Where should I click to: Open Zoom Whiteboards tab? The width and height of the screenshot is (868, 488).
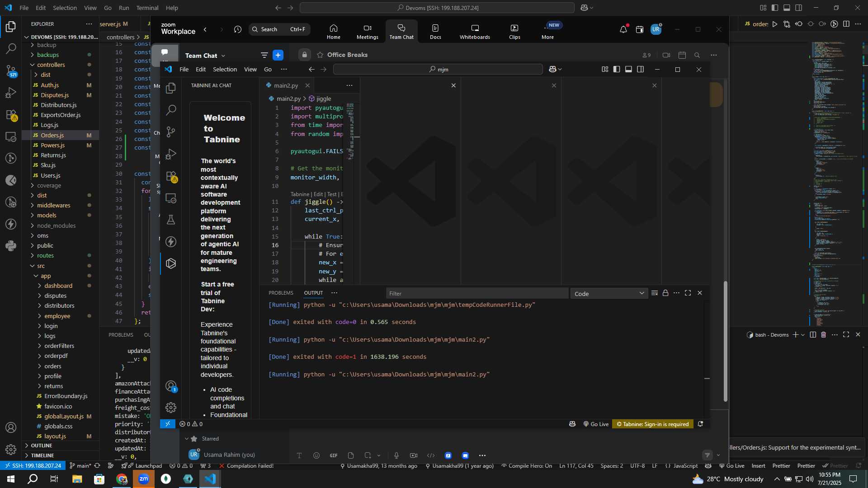click(x=475, y=32)
